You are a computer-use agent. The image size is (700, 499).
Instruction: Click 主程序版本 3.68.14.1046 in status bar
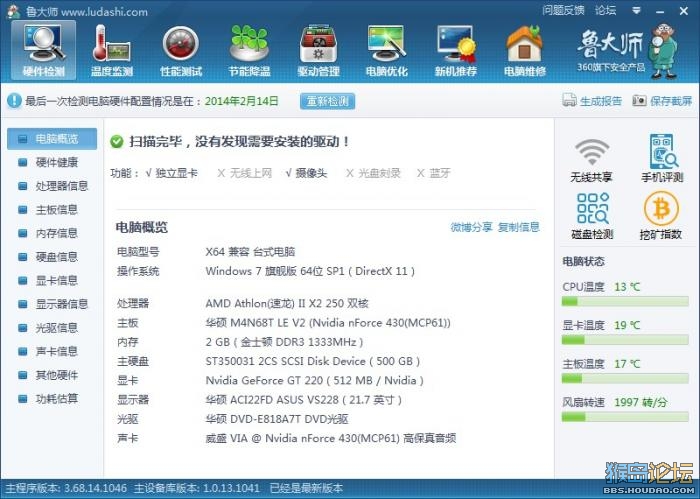coord(66,488)
